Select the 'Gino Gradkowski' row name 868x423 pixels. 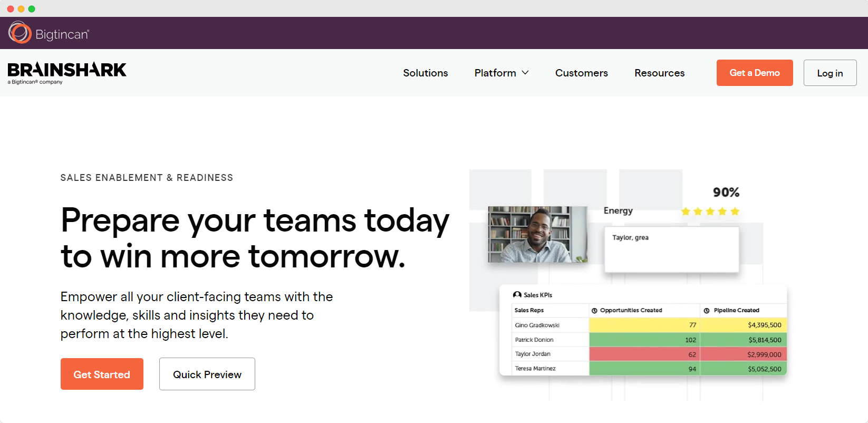[x=537, y=325]
